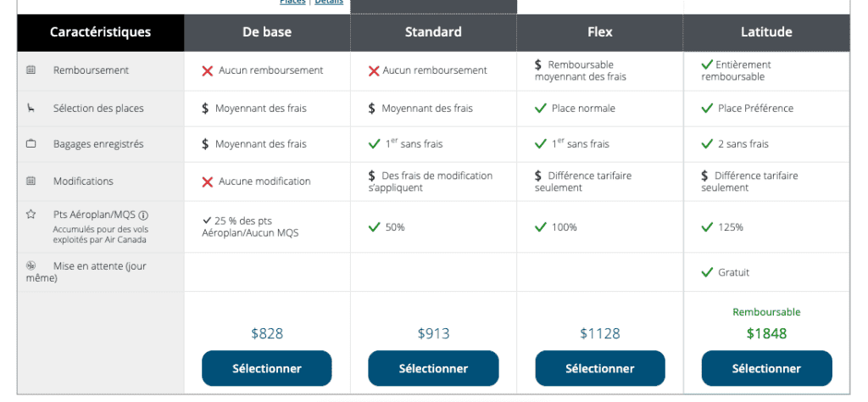Click the Flex column header

599,32
